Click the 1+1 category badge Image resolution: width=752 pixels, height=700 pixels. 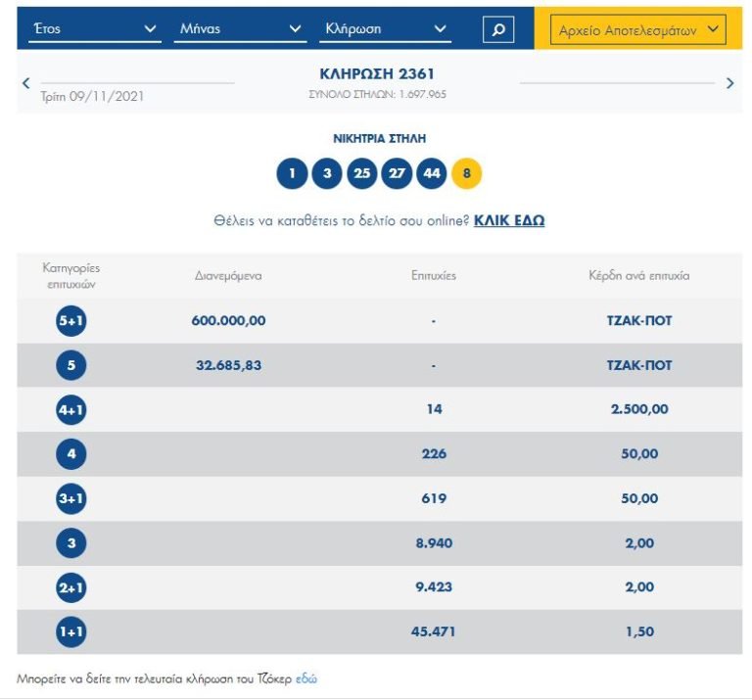[x=71, y=632]
